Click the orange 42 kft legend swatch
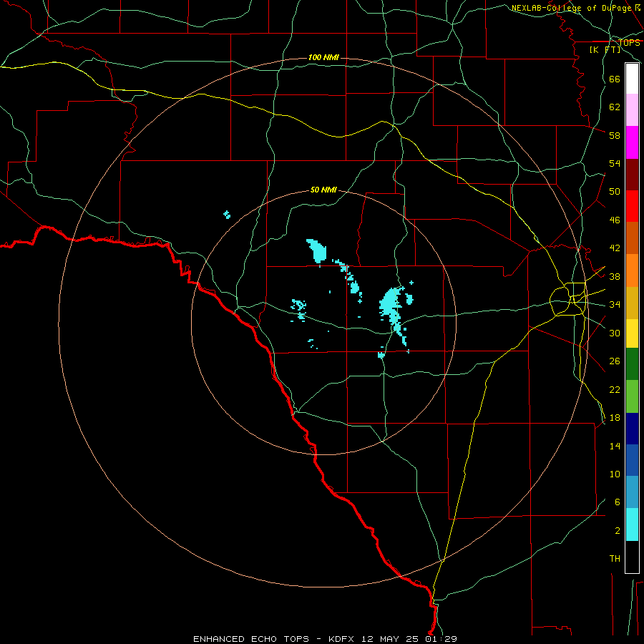Screen dimensions: 644x644 coord(632,270)
